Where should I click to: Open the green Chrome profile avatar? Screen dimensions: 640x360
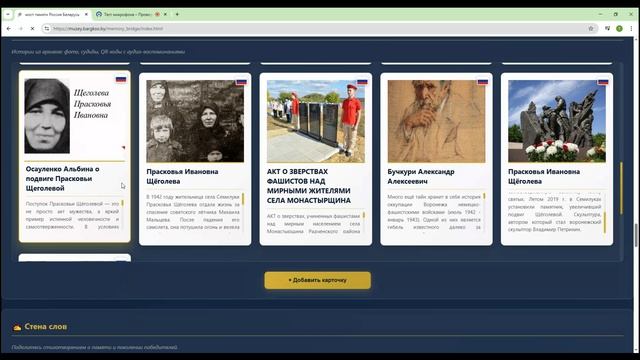[x=619, y=29]
